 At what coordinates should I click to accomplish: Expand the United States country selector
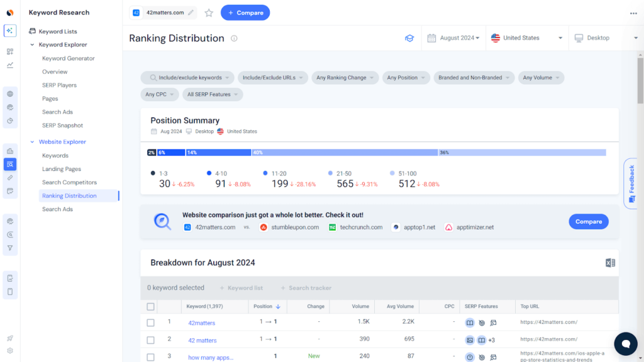526,38
